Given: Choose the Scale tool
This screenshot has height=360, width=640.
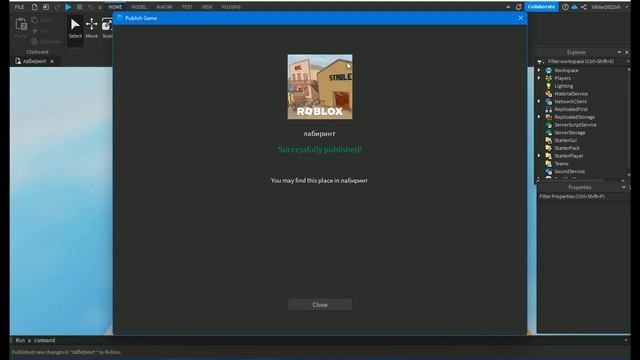Looking at the screenshot, I should pyautogui.click(x=107, y=29).
